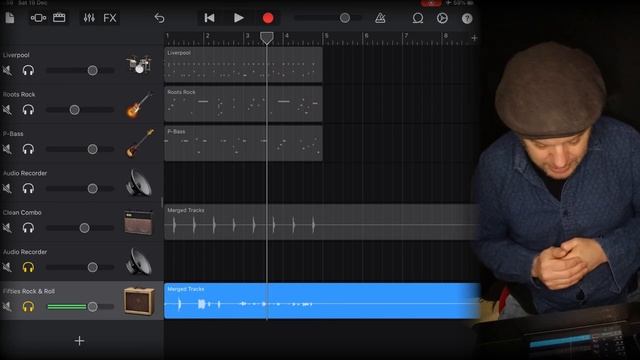640x360 pixels.
Task: Undo the last action
Action: (160, 18)
